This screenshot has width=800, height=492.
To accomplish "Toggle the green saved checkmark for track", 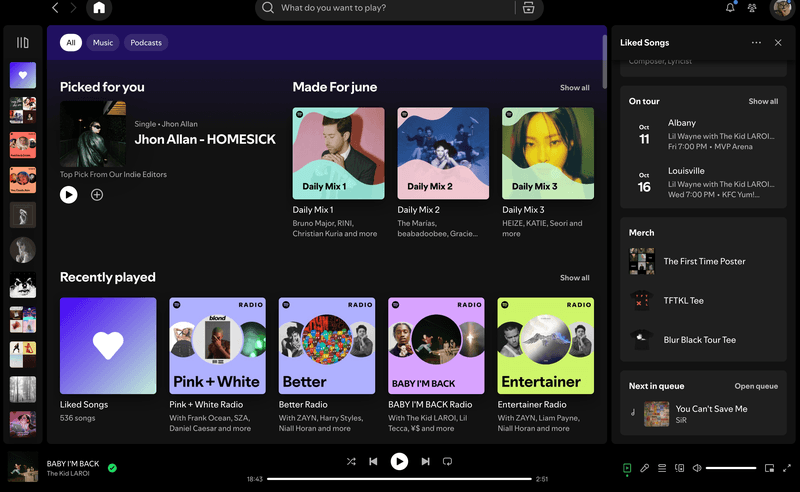I will point(112,467).
